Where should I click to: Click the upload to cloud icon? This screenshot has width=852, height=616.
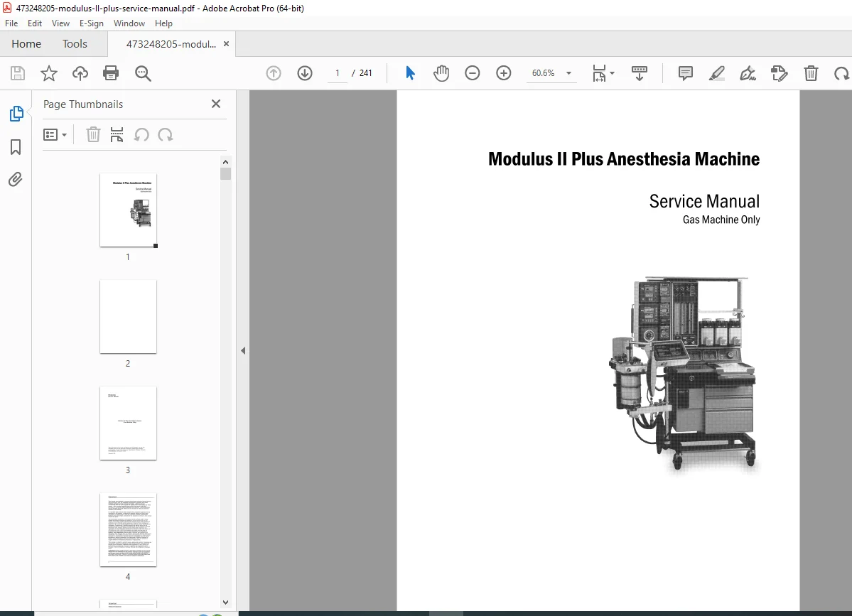pyautogui.click(x=80, y=73)
